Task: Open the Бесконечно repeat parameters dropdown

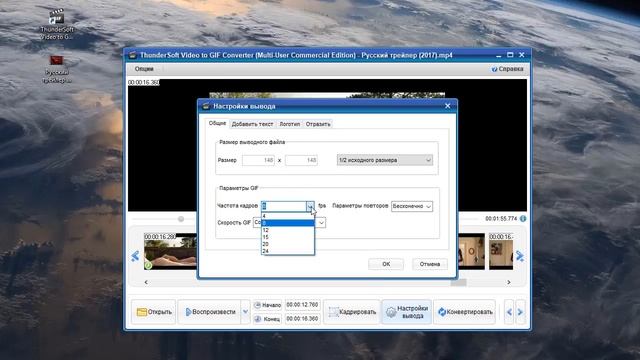Action: pyautogui.click(x=412, y=207)
